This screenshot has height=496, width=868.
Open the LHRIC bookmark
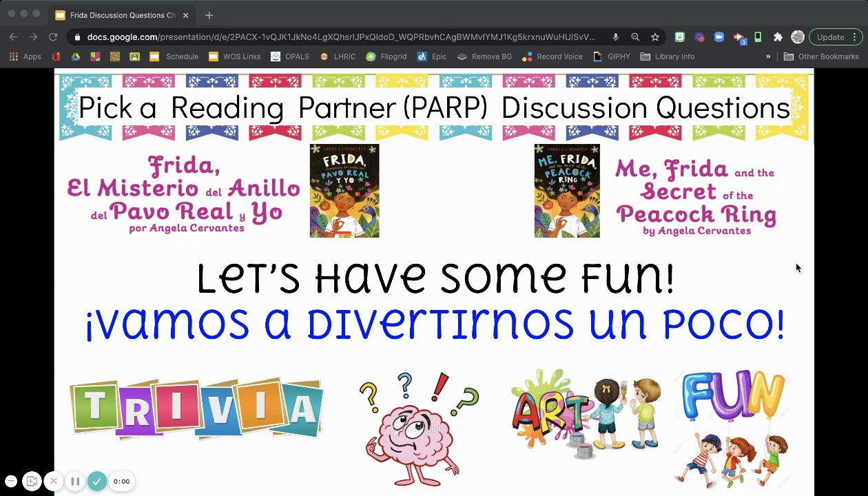click(x=338, y=56)
